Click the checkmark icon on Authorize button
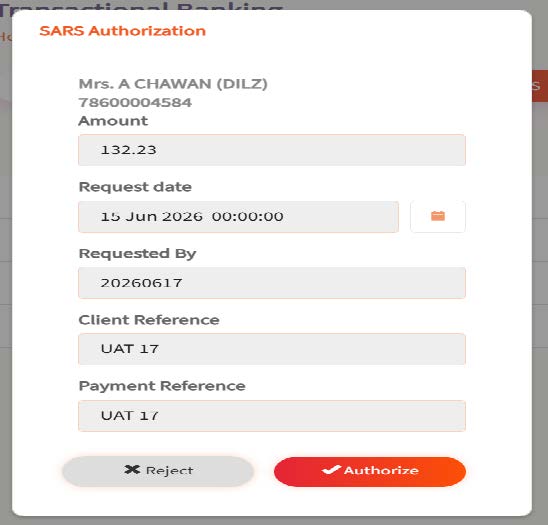 331,469
